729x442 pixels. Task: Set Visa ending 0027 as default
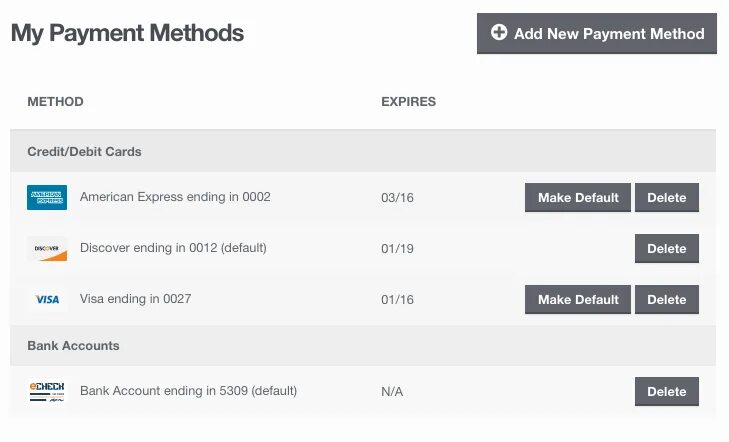(578, 299)
